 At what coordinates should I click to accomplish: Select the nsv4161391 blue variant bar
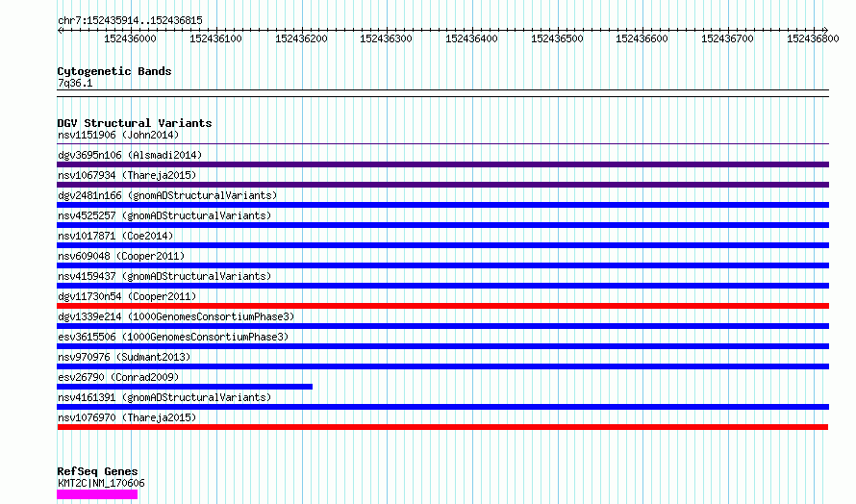pyautogui.click(x=442, y=407)
